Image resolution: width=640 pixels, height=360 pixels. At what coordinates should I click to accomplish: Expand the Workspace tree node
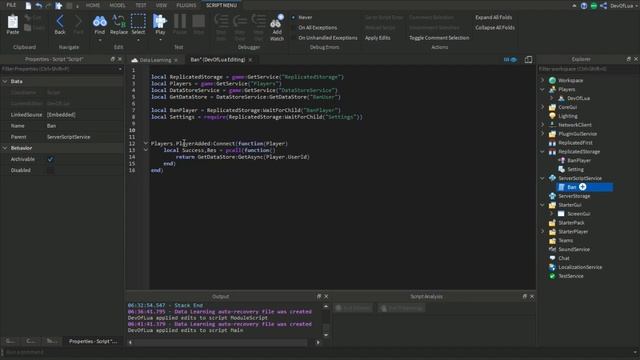[542, 80]
